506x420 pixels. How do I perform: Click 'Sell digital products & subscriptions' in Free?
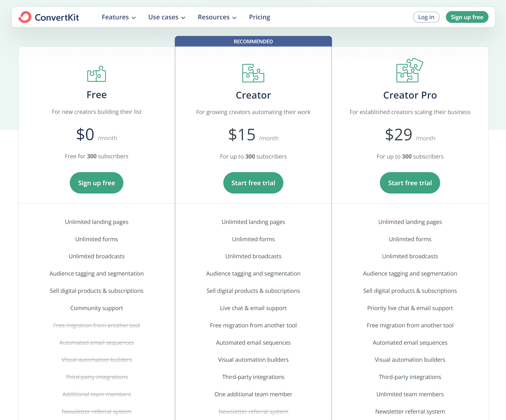[x=97, y=291]
